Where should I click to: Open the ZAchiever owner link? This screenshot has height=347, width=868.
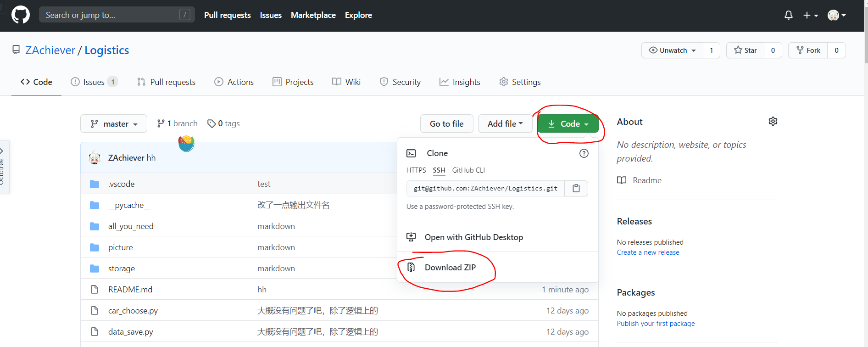pyautogui.click(x=50, y=50)
